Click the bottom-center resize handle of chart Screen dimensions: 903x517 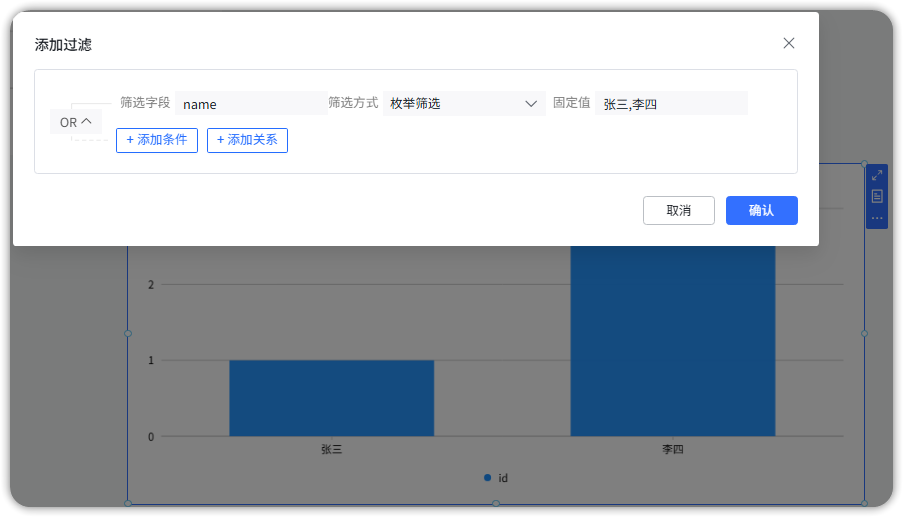[x=496, y=504]
